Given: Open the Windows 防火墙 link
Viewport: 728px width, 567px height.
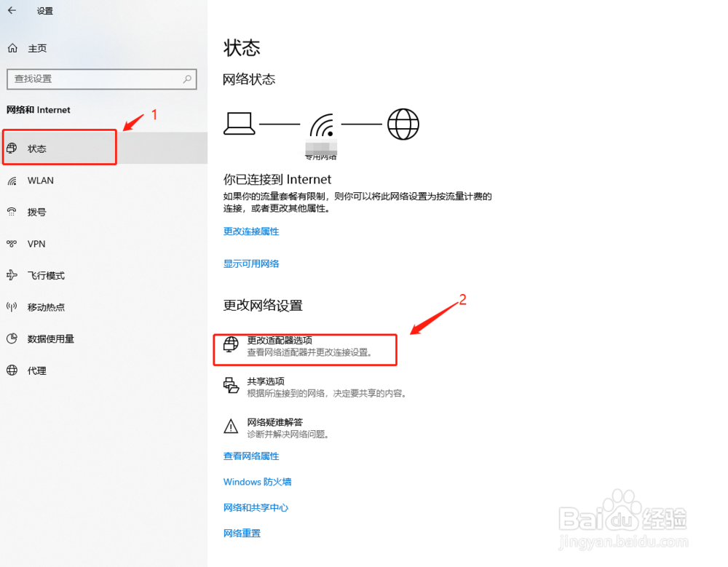Looking at the screenshot, I should click(257, 482).
